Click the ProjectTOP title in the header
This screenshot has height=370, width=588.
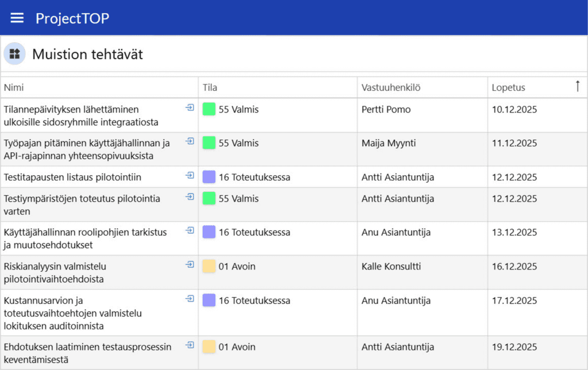tap(72, 18)
